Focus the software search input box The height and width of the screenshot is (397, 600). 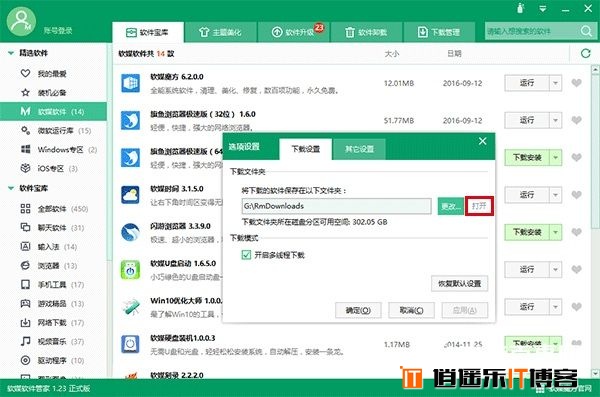pyautogui.click(x=532, y=31)
